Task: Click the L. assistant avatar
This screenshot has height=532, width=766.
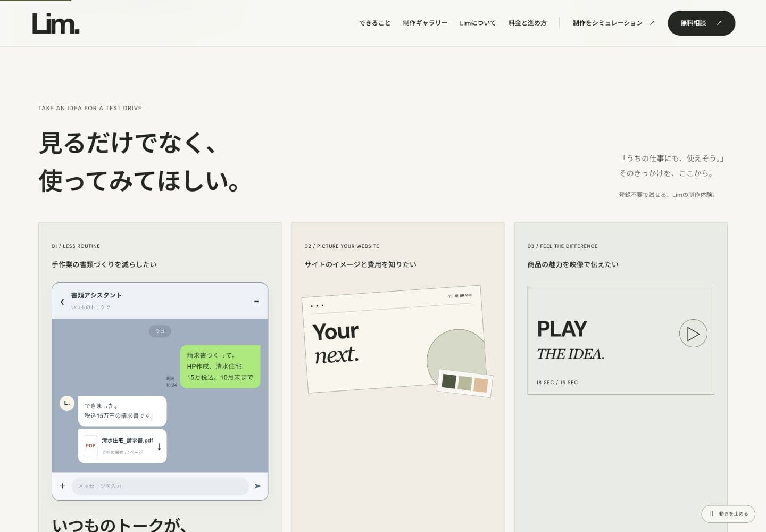Action: point(66,403)
